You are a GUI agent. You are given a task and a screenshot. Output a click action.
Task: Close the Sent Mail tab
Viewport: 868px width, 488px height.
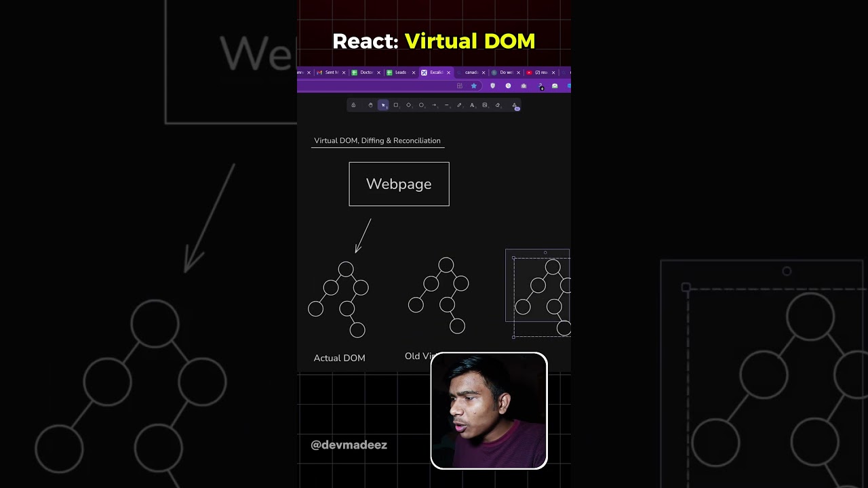click(344, 73)
